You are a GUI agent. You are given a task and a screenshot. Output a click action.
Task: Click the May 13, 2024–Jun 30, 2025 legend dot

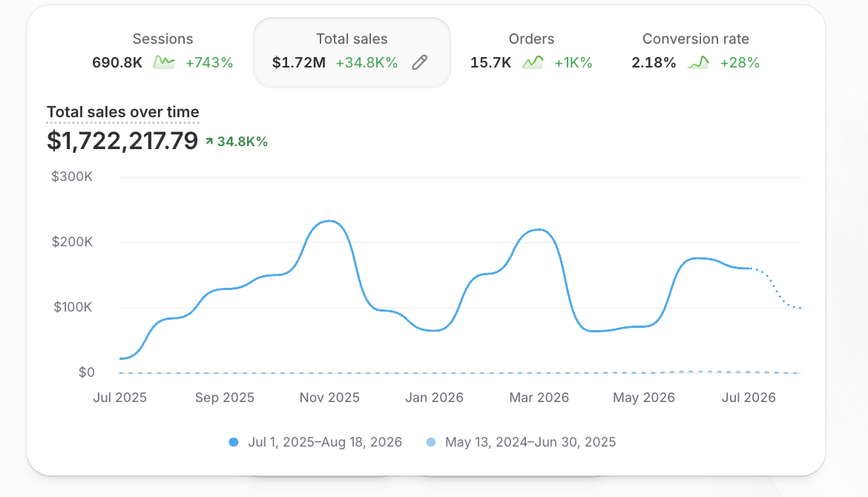[x=431, y=442]
